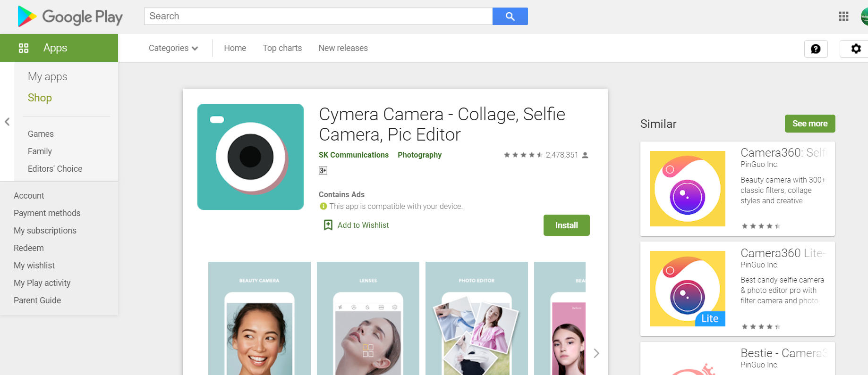The height and width of the screenshot is (375, 868).
Task: Click PinGuo Inc. under Camera360: Selfie
Action: coord(759,165)
